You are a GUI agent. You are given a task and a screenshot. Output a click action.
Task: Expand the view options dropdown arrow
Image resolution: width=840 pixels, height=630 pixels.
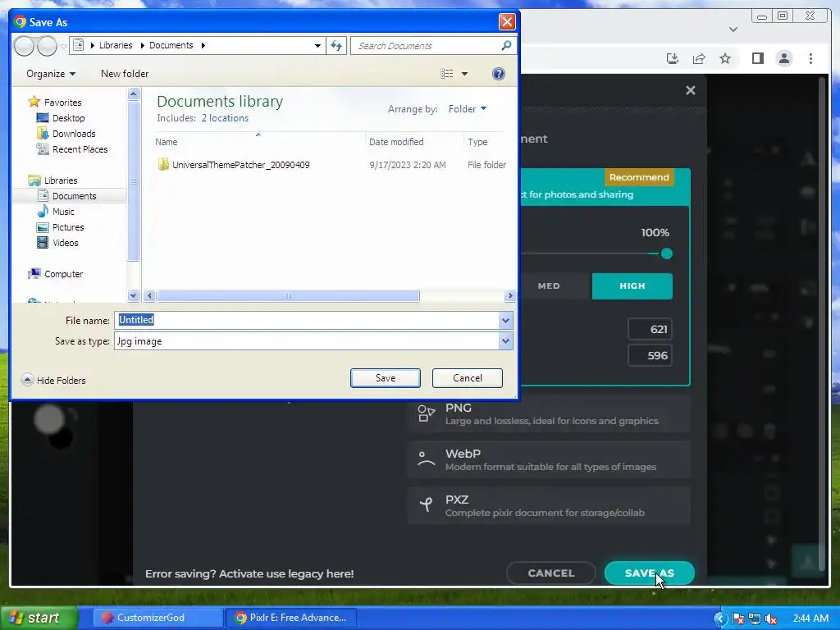coord(464,74)
